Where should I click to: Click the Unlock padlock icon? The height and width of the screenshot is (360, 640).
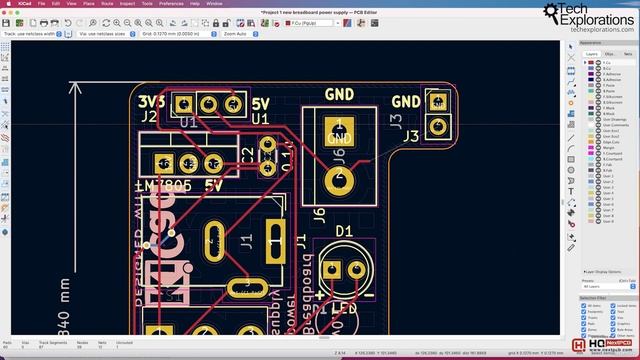click(x=227, y=23)
